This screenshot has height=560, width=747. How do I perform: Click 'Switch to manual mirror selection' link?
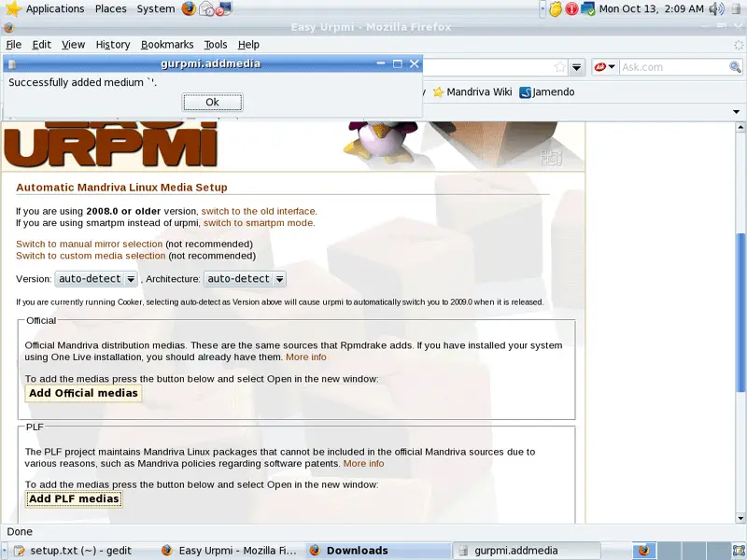click(89, 245)
